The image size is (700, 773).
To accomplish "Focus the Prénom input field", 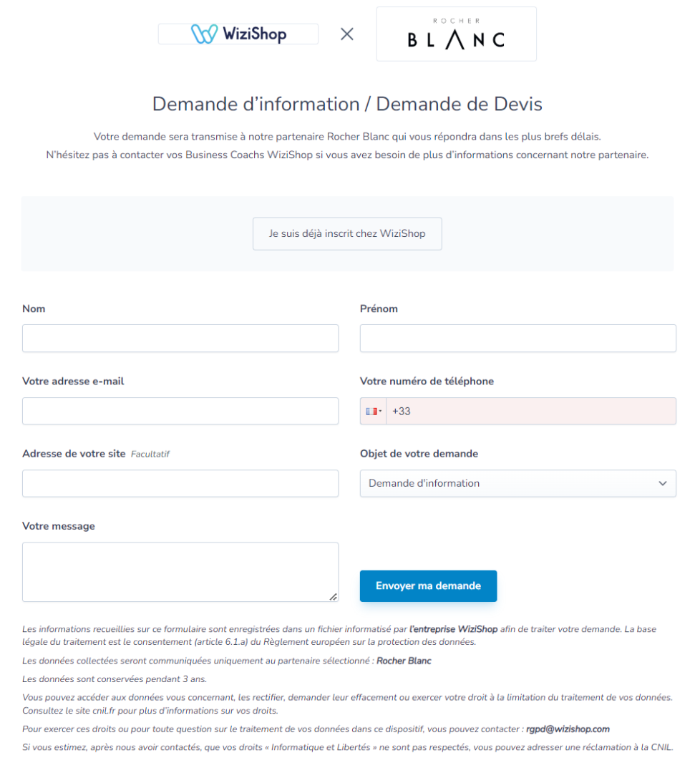I will tap(517, 338).
